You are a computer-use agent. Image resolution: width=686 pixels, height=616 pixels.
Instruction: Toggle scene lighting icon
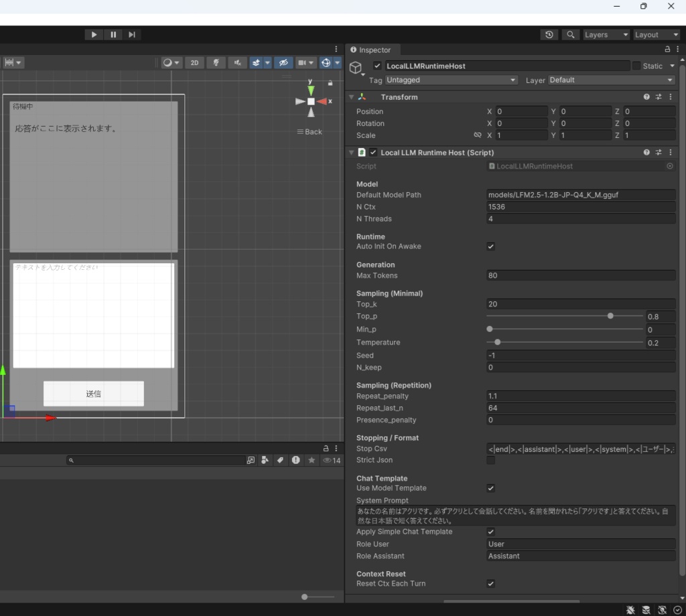(216, 62)
